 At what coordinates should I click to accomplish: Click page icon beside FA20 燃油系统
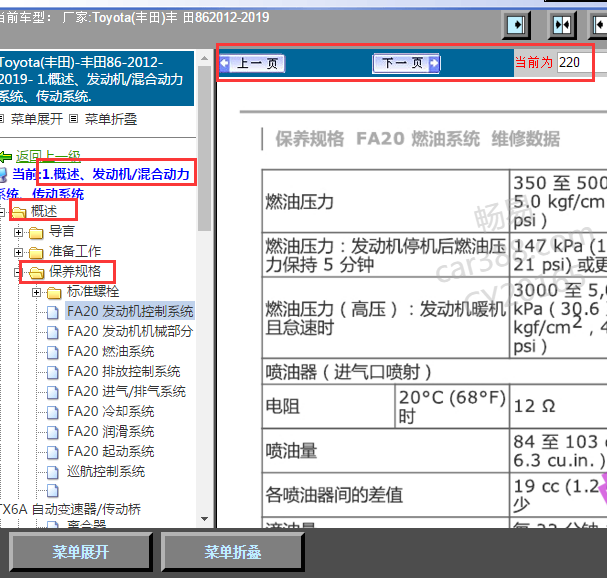tap(53, 352)
